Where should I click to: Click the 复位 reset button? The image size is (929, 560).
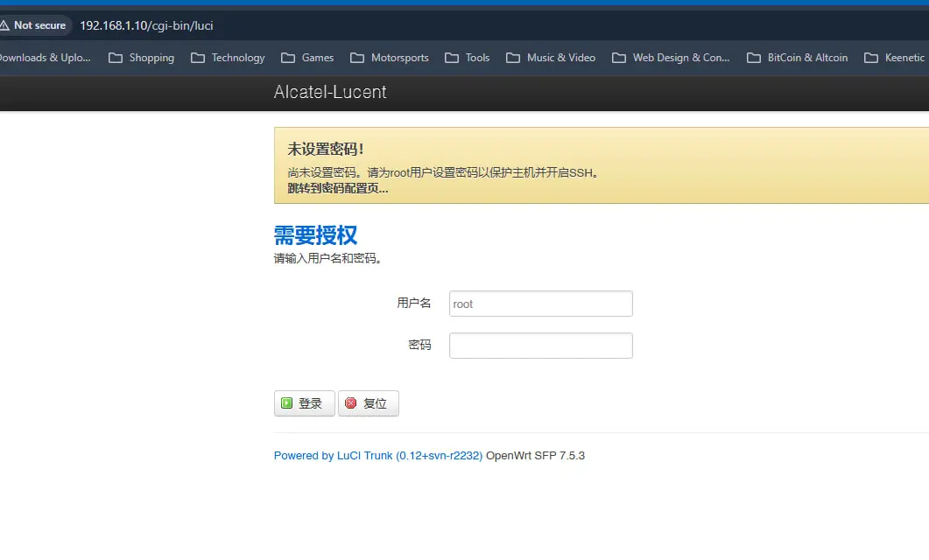369,403
